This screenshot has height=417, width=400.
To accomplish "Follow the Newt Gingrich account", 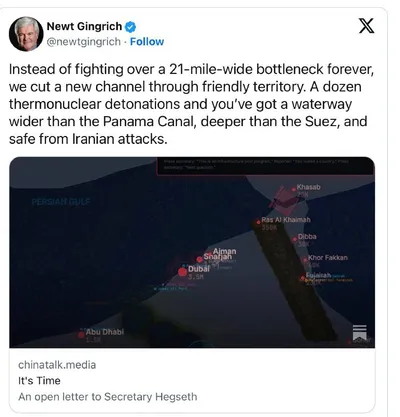I will point(147,42).
